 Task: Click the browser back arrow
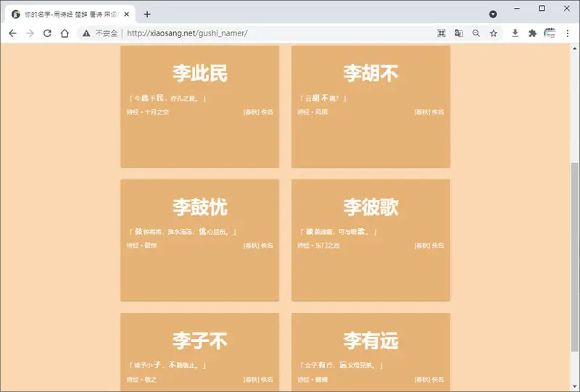(x=12, y=33)
